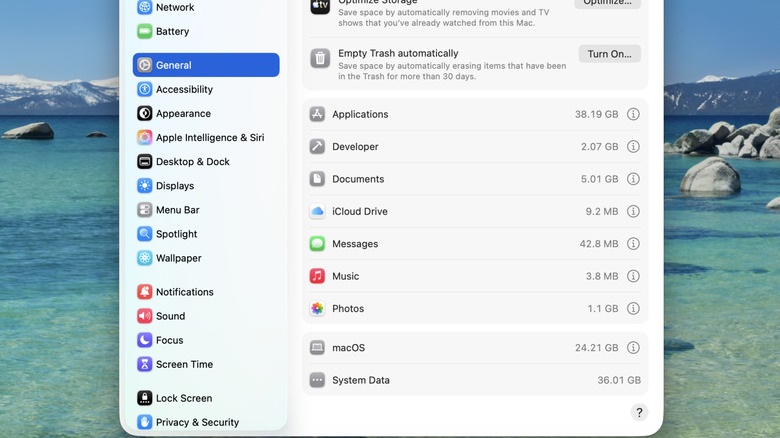Click the 38.19 GB Applications size

[596, 114]
